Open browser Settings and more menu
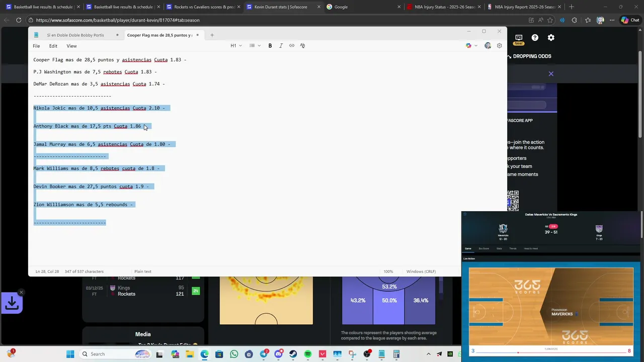 coord(612,20)
